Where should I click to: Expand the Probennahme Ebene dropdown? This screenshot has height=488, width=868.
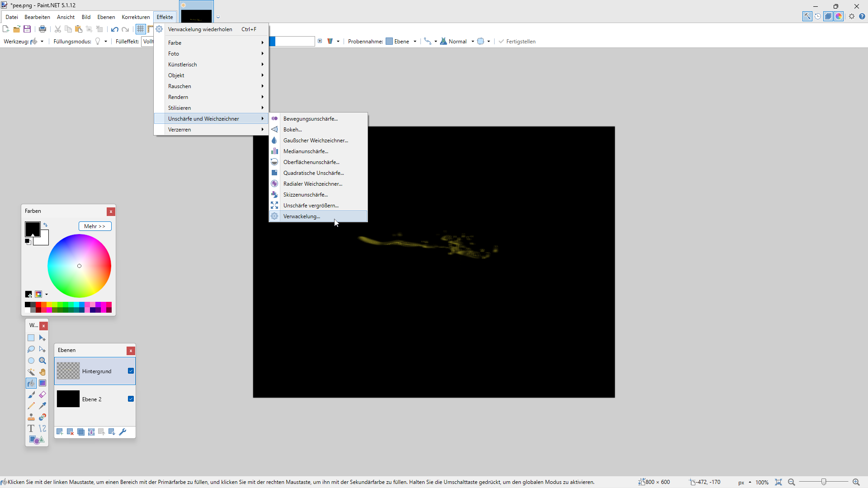tap(401, 41)
